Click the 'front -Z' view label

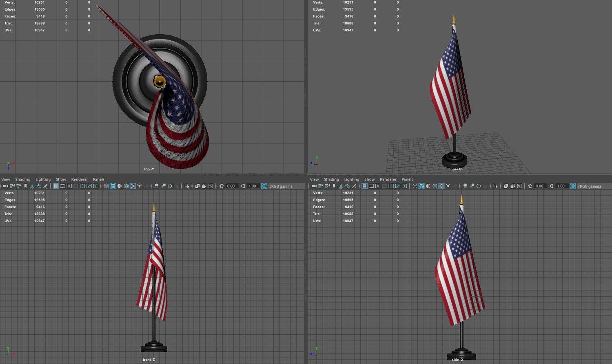click(x=149, y=360)
